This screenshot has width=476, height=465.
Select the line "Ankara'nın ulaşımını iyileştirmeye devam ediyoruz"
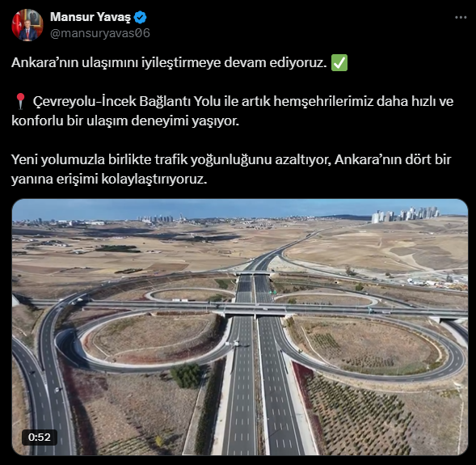click(169, 63)
